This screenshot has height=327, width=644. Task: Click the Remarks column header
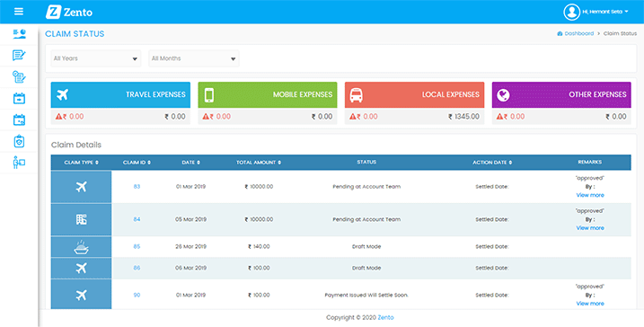590,163
